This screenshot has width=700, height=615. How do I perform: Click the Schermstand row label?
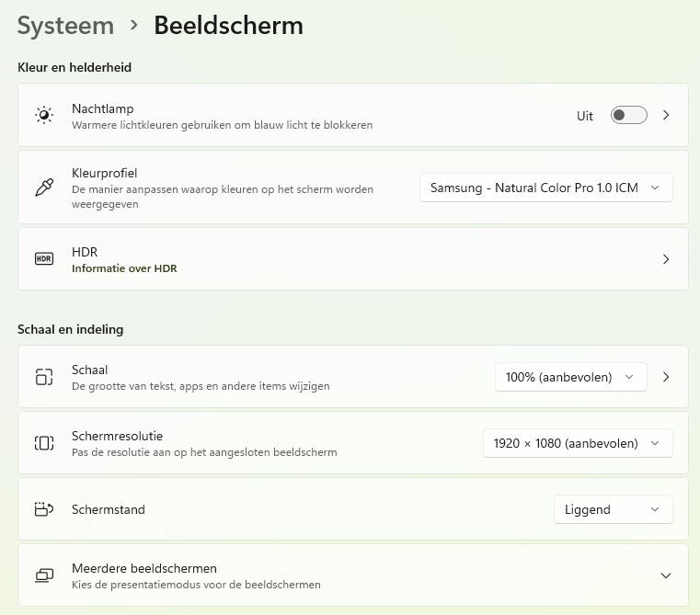pyautogui.click(x=109, y=509)
